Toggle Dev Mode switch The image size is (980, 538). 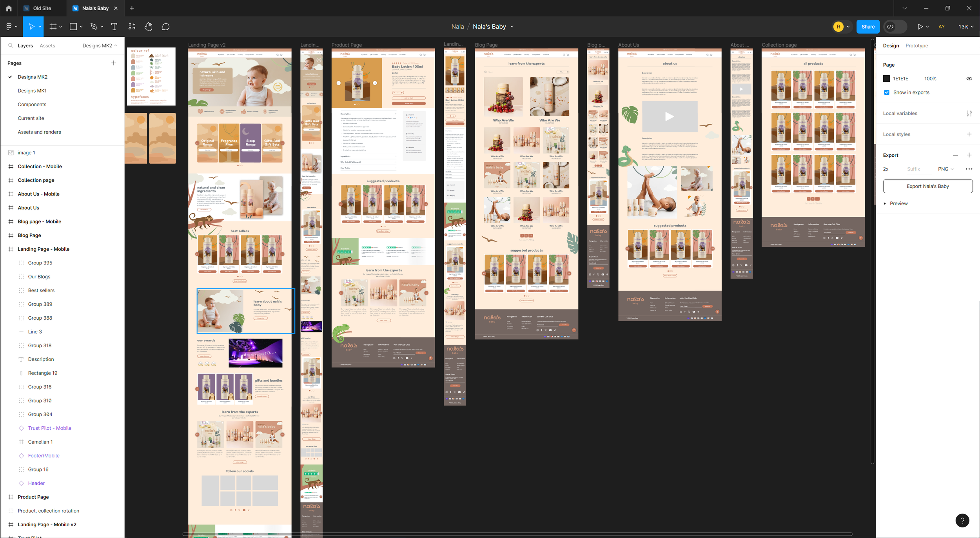pyautogui.click(x=895, y=27)
